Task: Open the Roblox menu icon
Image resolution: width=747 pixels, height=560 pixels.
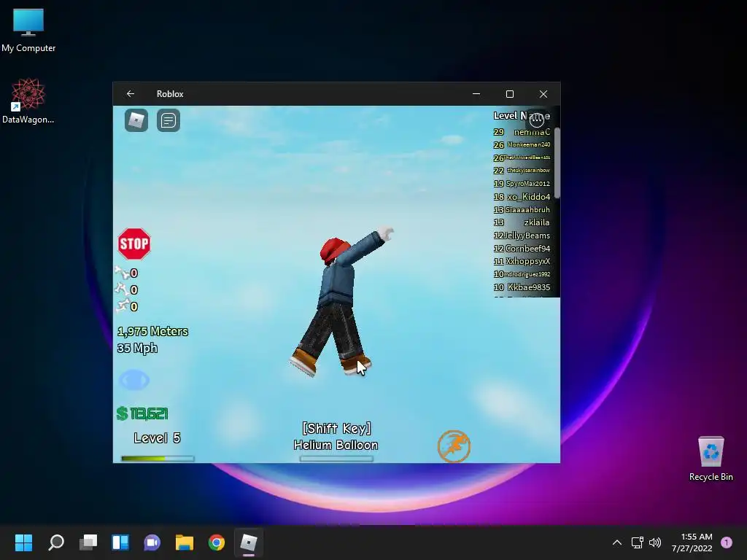Action: point(136,120)
